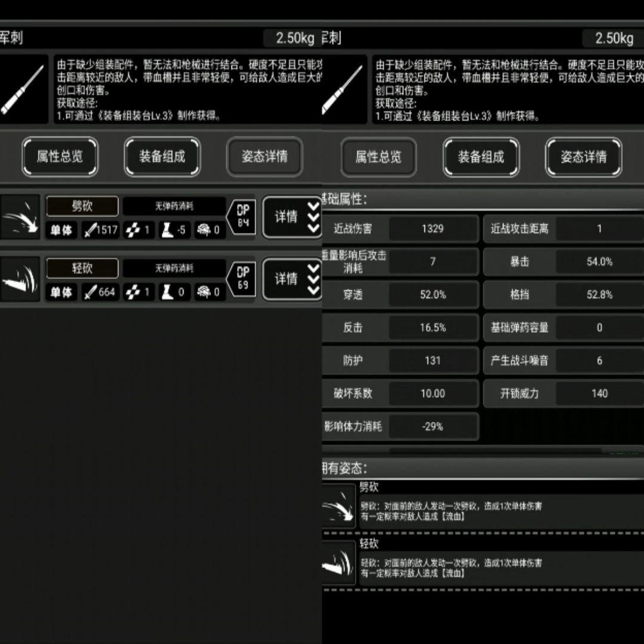
Task: Tap the 穿透 value 52.0%
Action: coord(432,295)
